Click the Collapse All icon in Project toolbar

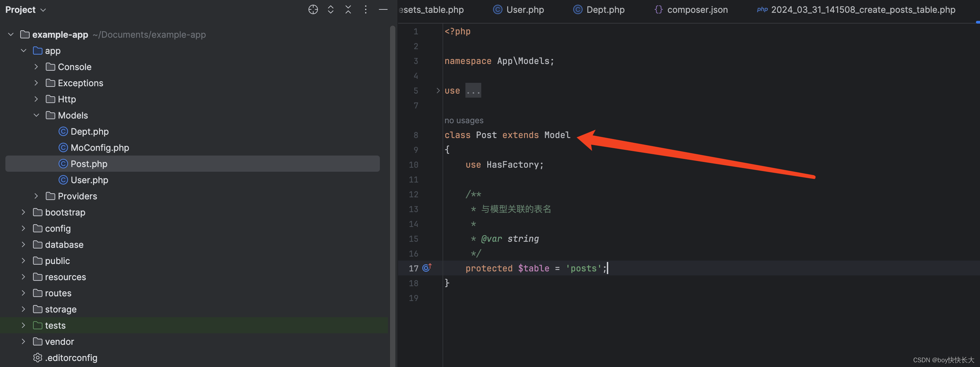point(348,9)
